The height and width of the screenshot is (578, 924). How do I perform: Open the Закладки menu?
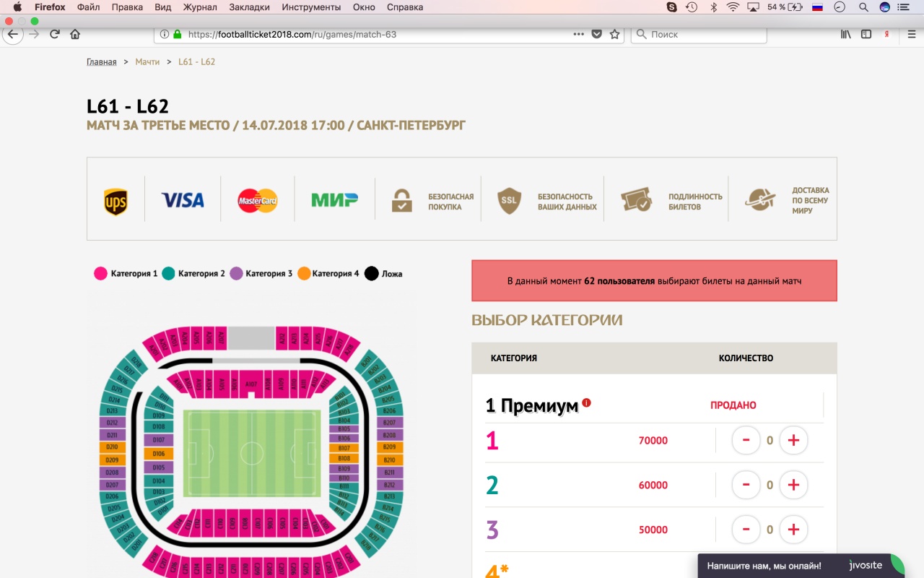click(249, 7)
